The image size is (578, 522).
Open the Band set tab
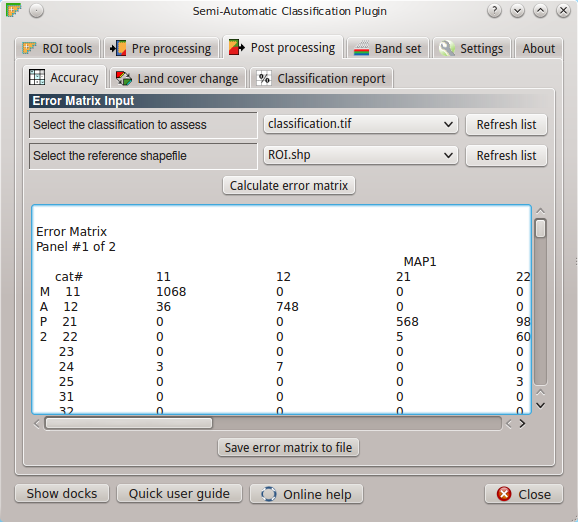388,48
